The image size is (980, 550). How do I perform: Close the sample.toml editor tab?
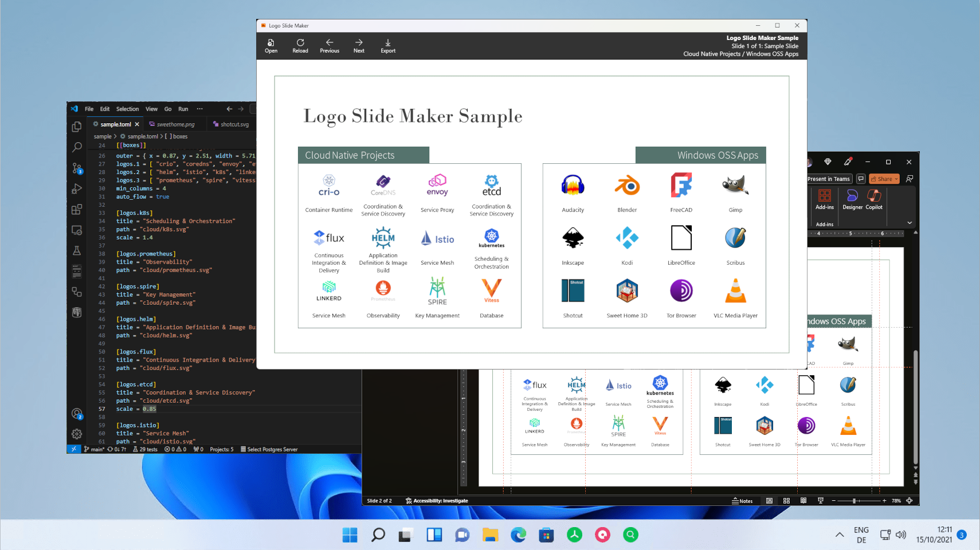(x=137, y=124)
